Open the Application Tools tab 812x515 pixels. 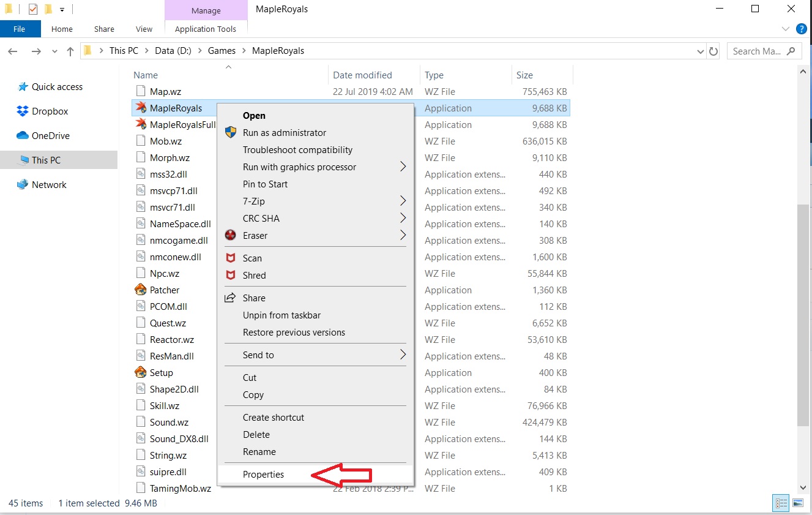click(206, 29)
